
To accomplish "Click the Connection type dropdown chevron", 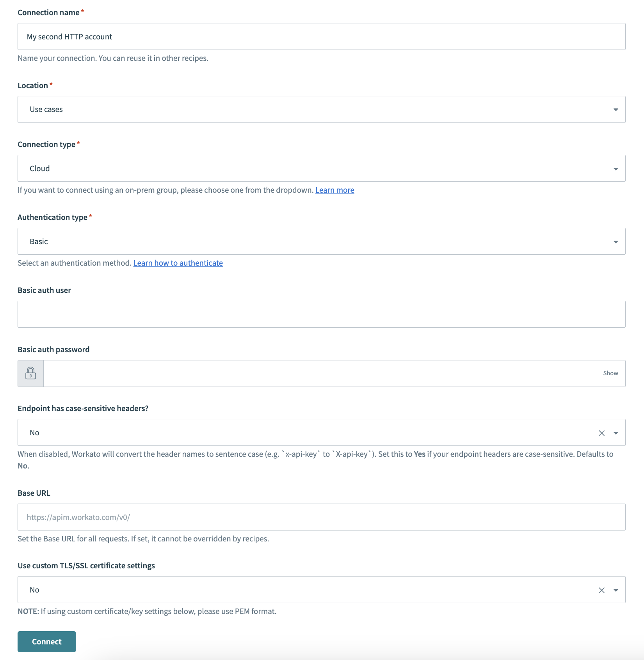I will point(615,168).
